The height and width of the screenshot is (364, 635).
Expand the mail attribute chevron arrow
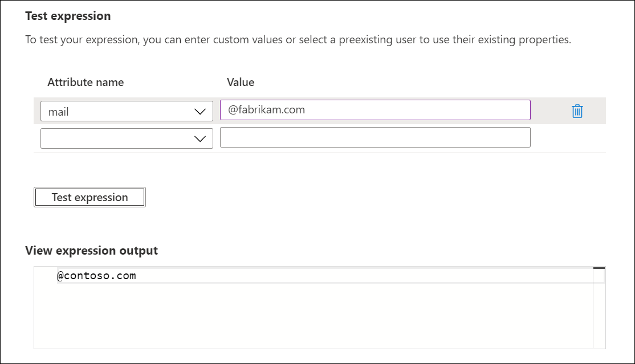coord(200,112)
